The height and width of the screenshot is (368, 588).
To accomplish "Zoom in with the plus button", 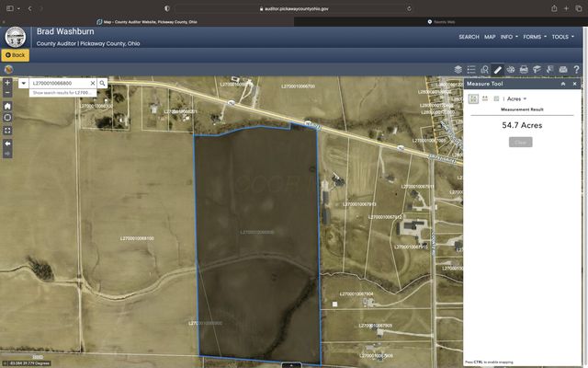I will [x=7, y=83].
